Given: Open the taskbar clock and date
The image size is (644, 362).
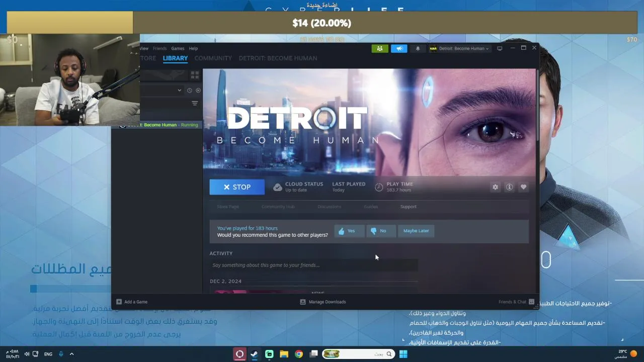Looking at the screenshot, I should click(13, 354).
